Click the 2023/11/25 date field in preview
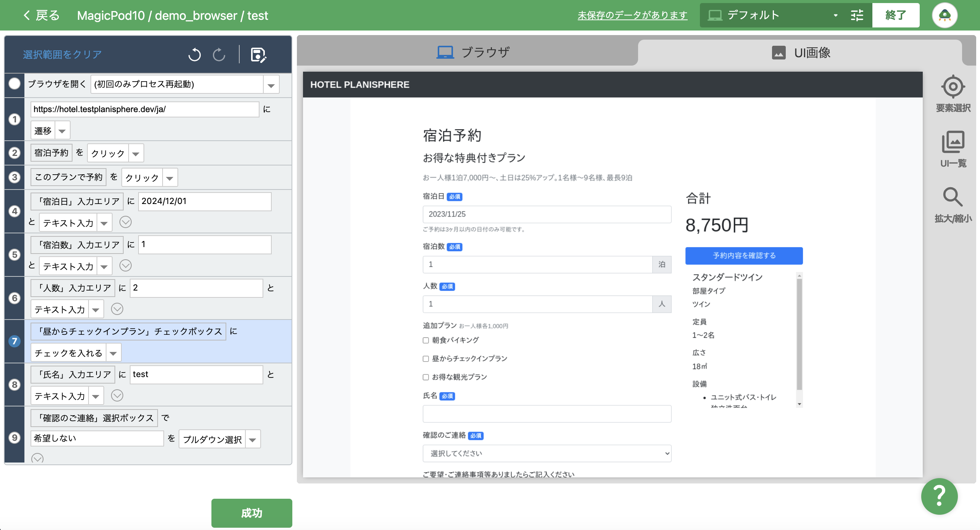 (x=547, y=214)
